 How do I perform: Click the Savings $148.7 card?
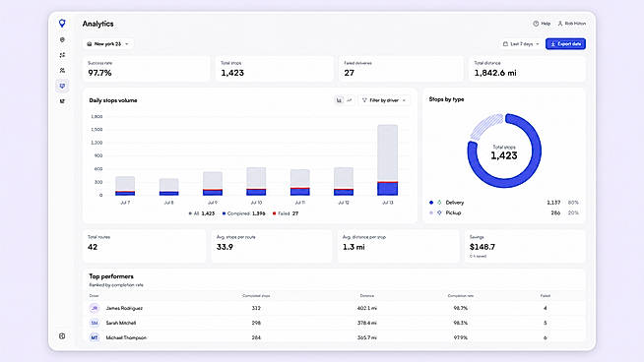(525, 246)
